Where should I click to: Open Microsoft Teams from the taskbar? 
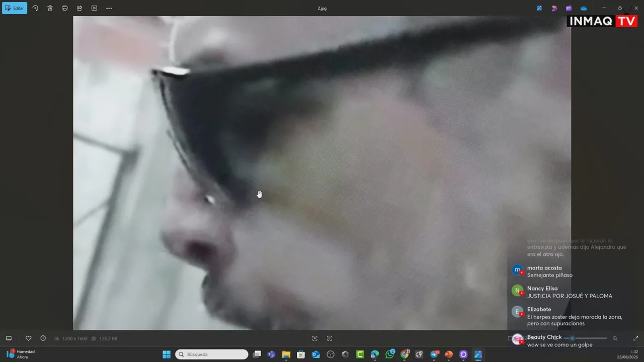click(x=272, y=354)
